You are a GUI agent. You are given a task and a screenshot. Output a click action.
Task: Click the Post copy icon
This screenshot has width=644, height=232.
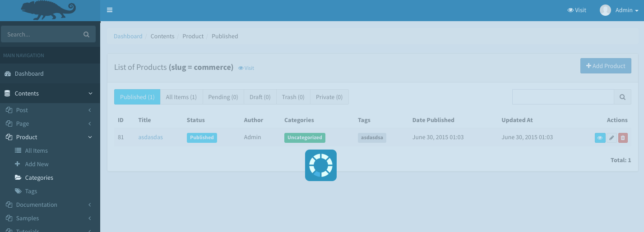pyautogui.click(x=9, y=110)
